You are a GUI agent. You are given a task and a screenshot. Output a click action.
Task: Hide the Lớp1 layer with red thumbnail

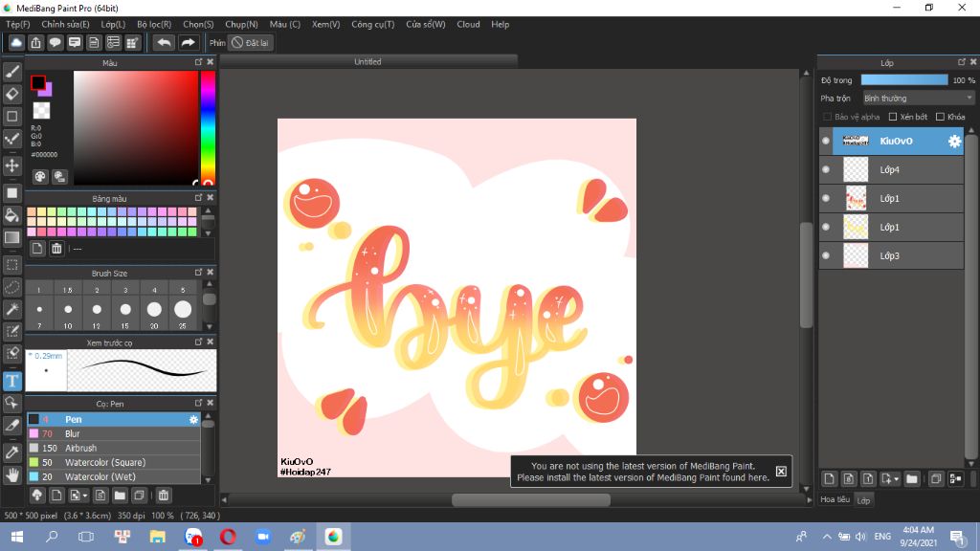pos(826,199)
